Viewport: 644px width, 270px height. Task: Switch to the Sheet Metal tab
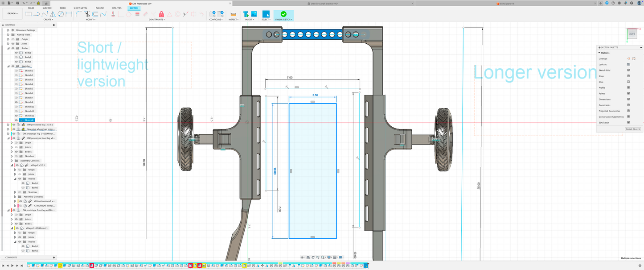point(80,8)
